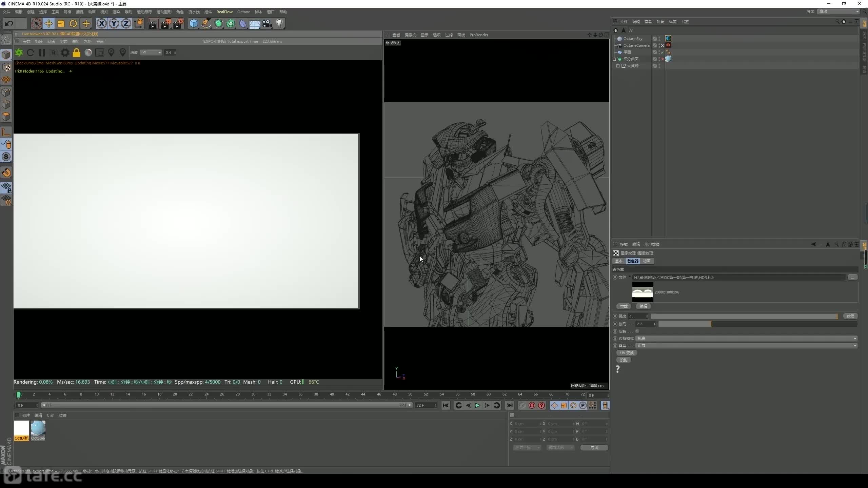This screenshot has width=868, height=488.
Task: Click the 重载 reload button
Action: tap(624, 306)
